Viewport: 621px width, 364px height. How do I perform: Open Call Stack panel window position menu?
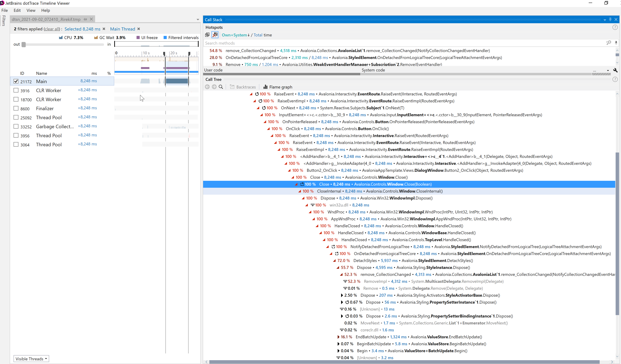point(605,20)
